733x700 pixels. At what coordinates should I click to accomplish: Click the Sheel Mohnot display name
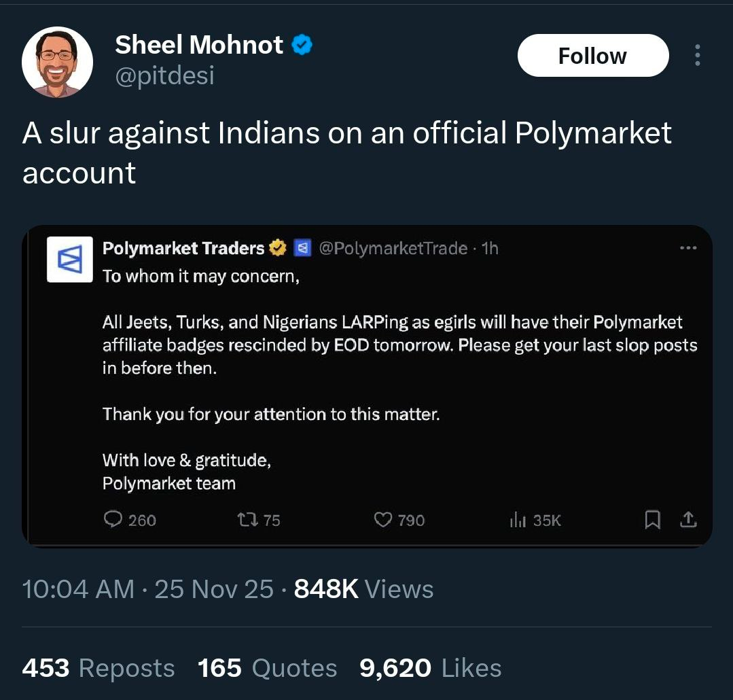click(x=199, y=45)
